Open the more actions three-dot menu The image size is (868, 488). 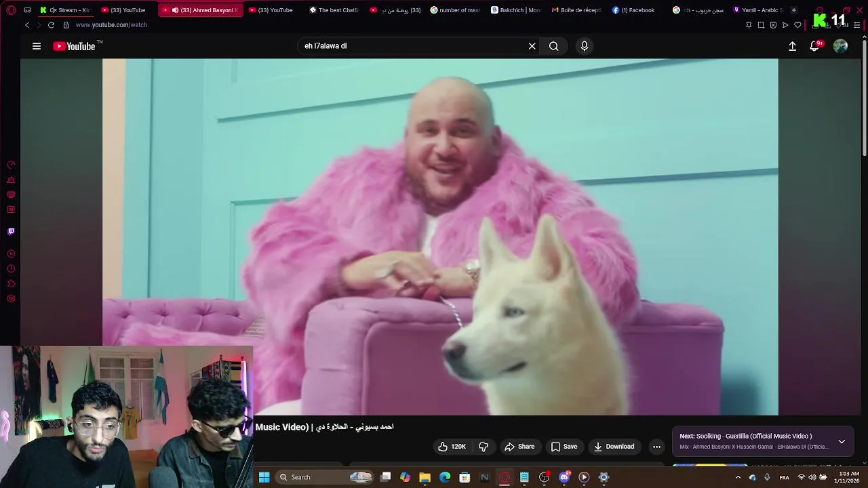pos(656,447)
